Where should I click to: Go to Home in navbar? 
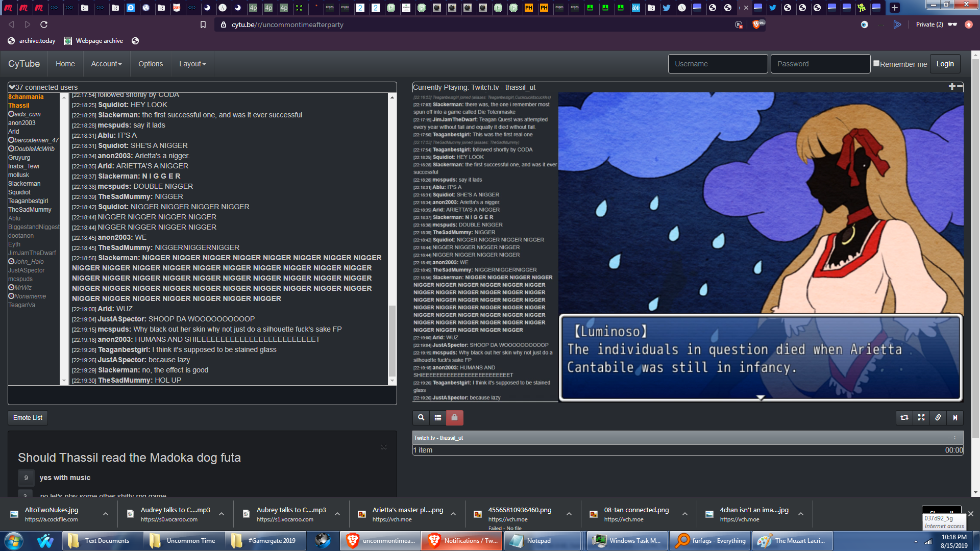pyautogui.click(x=65, y=64)
